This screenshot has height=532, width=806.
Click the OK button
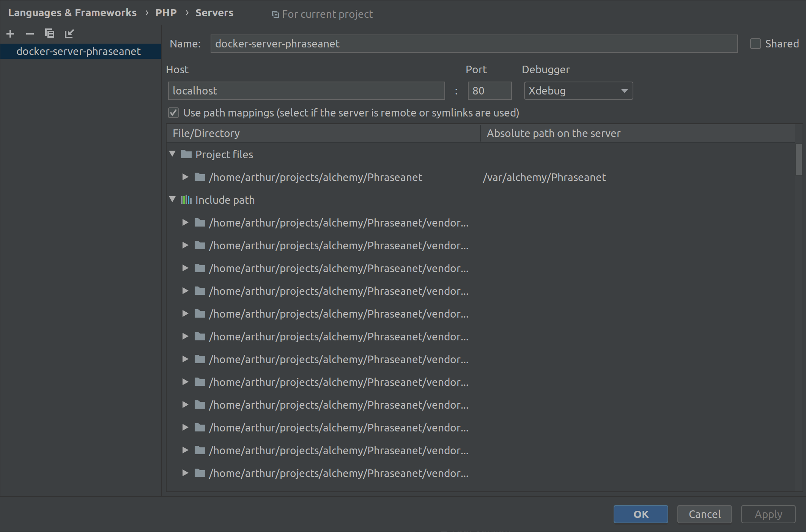641,513
